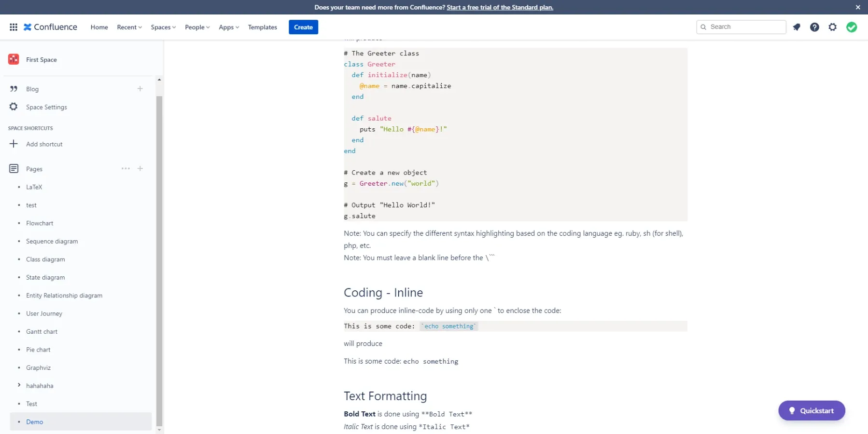Open the app switcher grid icon
This screenshot has height=434, width=868.
pos(14,27)
